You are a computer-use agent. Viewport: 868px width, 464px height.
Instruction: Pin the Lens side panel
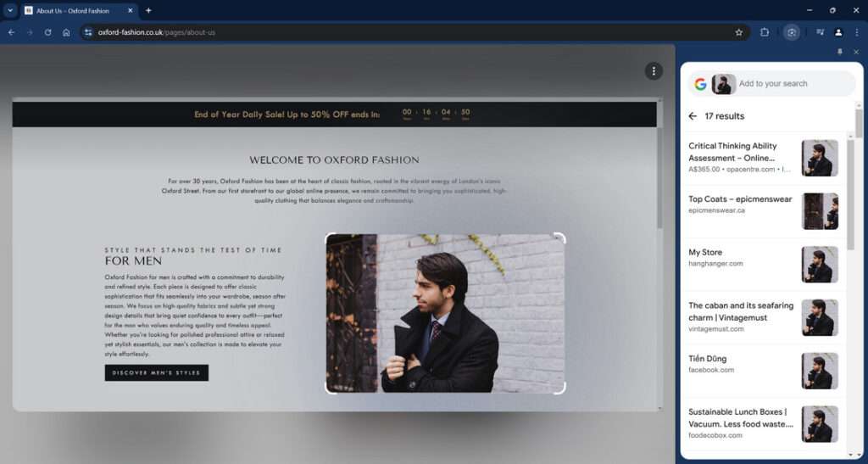pyautogui.click(x=840, y=52)
